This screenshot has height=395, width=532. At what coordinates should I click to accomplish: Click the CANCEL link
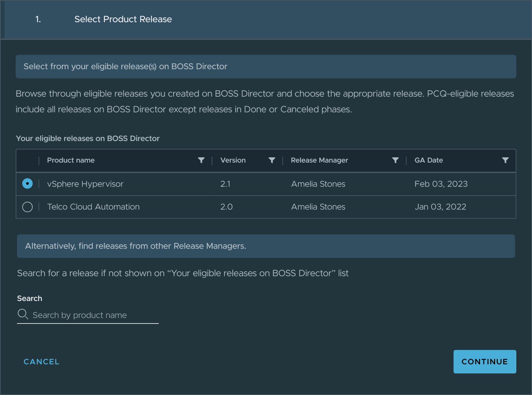pos(41,361)
